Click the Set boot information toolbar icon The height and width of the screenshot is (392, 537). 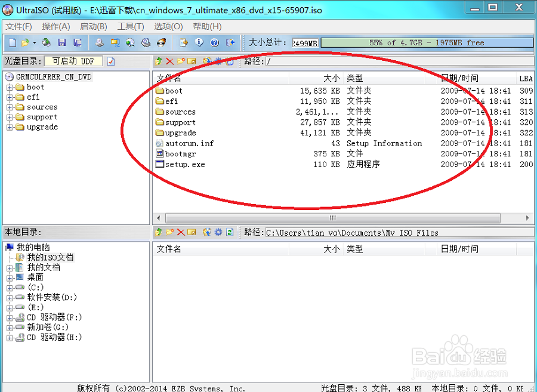point(184,42)
